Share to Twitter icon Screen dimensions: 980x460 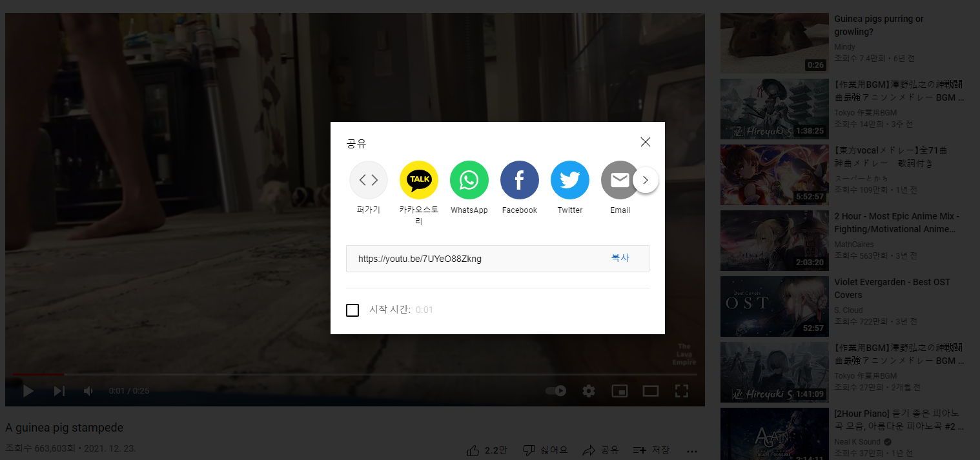pyautogui.click(x=570, y=180)
